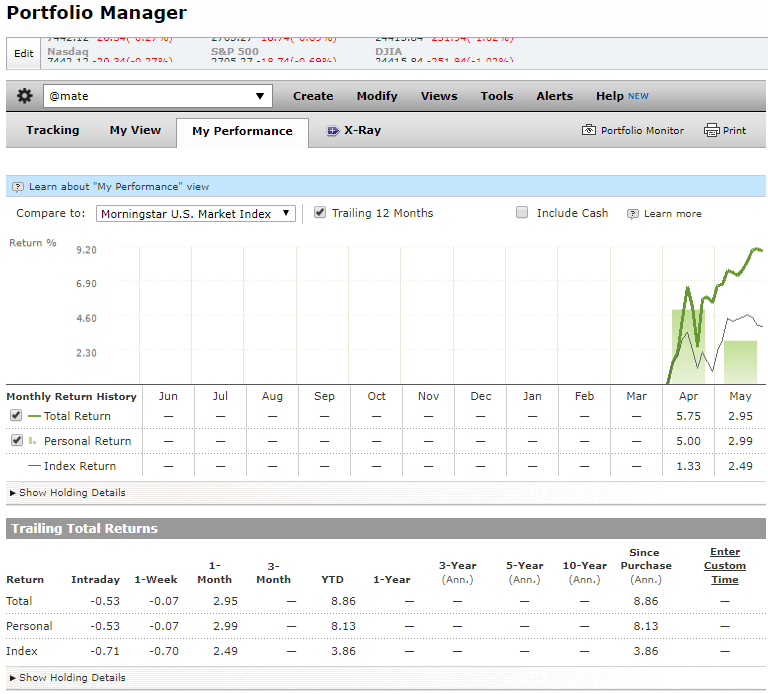Screen dimensions: 768x694
Task: Expand Show Holding Details under Monthly Return History
Action: [68, 493]
